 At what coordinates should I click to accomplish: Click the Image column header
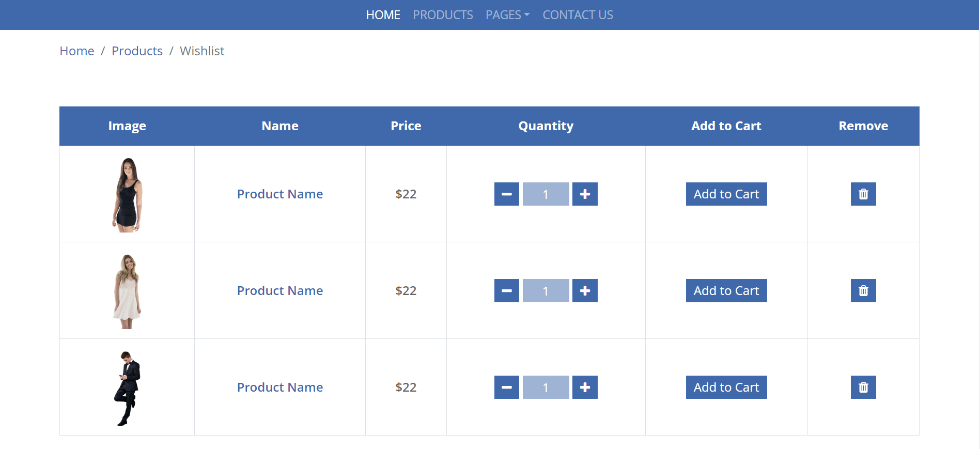coord(127,126)
